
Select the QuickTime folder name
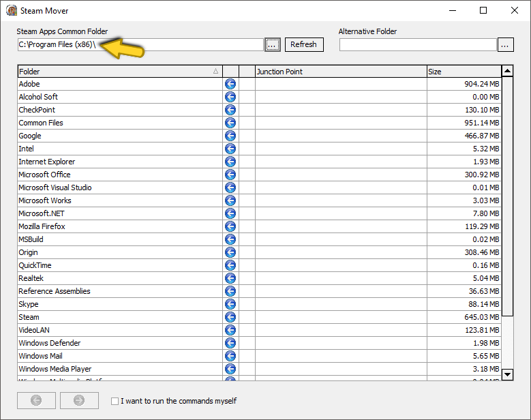point(35,265)
